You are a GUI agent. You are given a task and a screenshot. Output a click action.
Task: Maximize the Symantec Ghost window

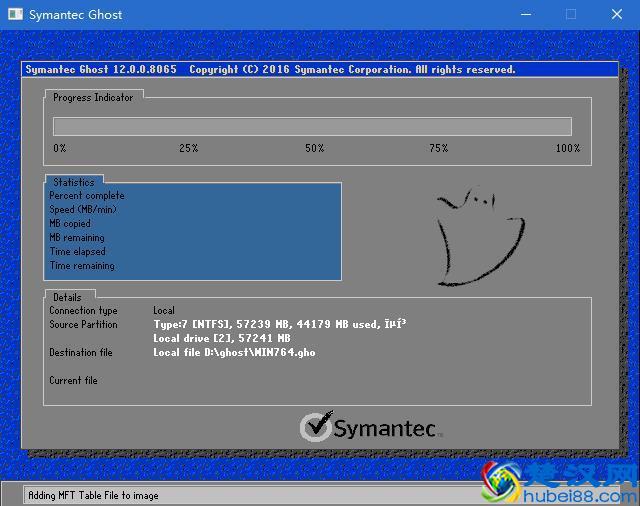click(571, 14)
